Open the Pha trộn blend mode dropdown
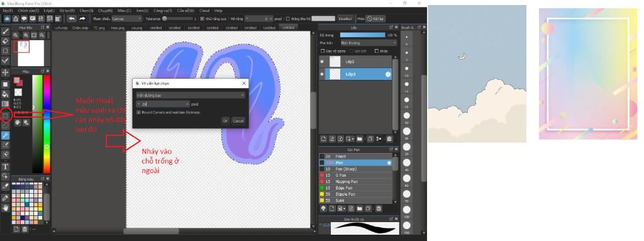 click(369, 43)
